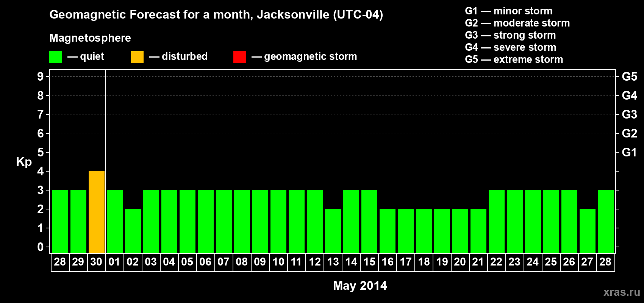Select the orange bar for day 30
Screen dimensions: 644x303
(97, 212)
